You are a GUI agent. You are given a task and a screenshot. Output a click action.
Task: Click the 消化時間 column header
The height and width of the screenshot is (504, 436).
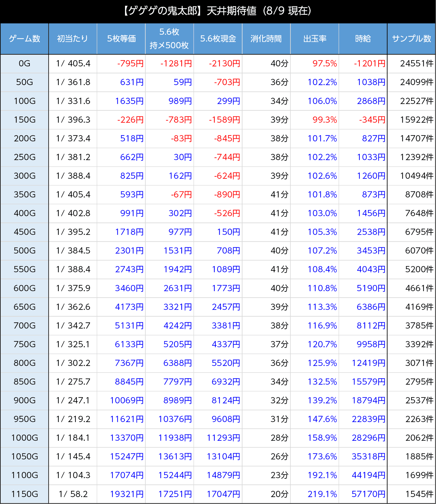[x=266, y=39]
